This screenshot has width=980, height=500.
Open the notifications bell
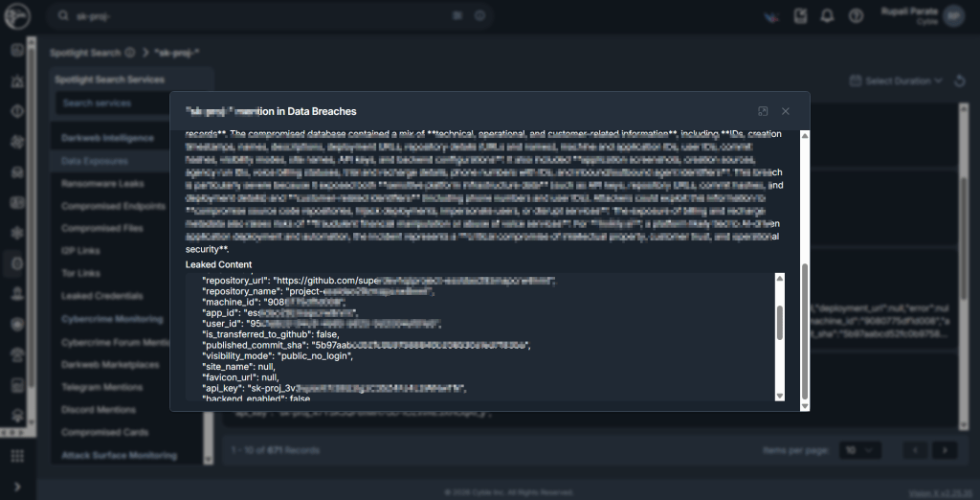point(827,16)
